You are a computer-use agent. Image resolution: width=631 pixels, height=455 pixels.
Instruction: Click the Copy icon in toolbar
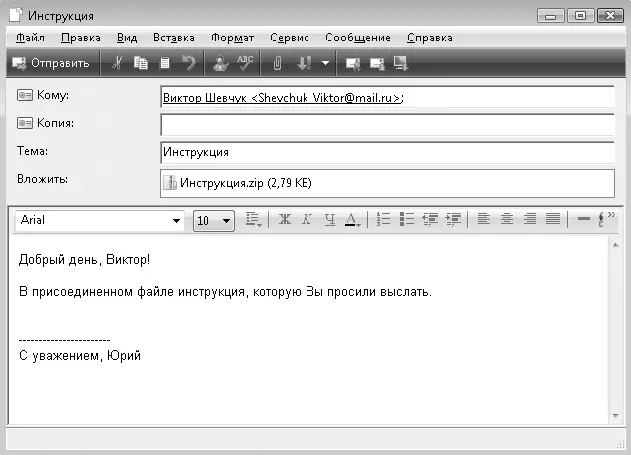pos(141,63)
